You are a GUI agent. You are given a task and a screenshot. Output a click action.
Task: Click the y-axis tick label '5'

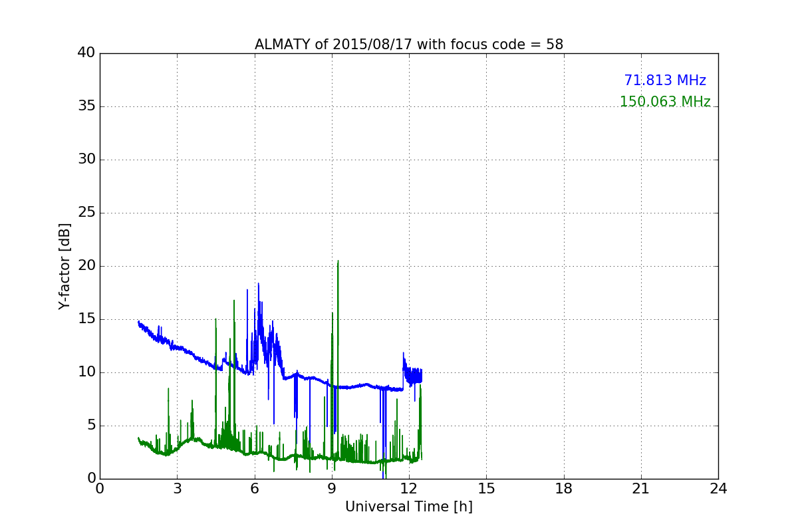[90, 426]
